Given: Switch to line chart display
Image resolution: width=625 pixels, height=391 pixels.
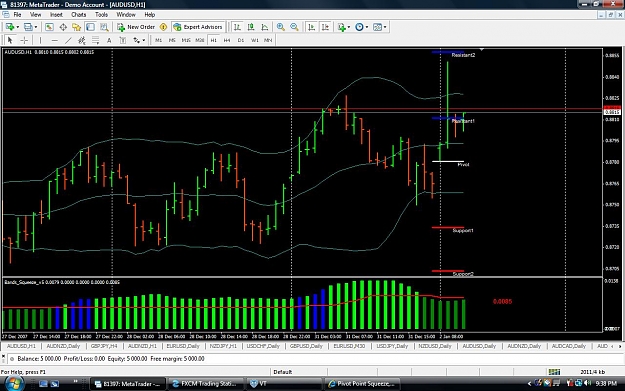Looking at the screenshot, I should click(x=265, y=27).
